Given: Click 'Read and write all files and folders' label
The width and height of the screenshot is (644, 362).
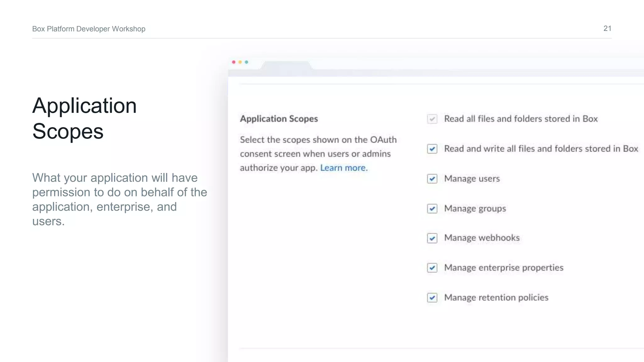Looking at the screenshot, I should coord(541,149).
